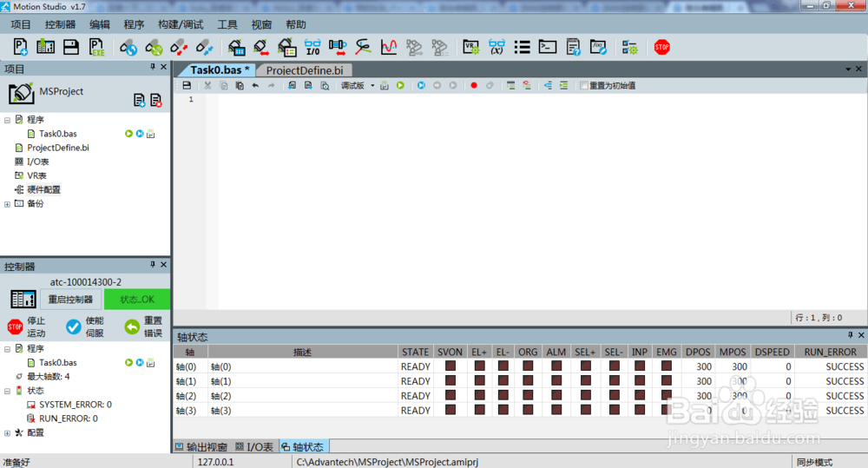Viewport: 868px width, 468px height.
Task: Click the disconnect controller red arrows icon
Action: coord(179,47)
